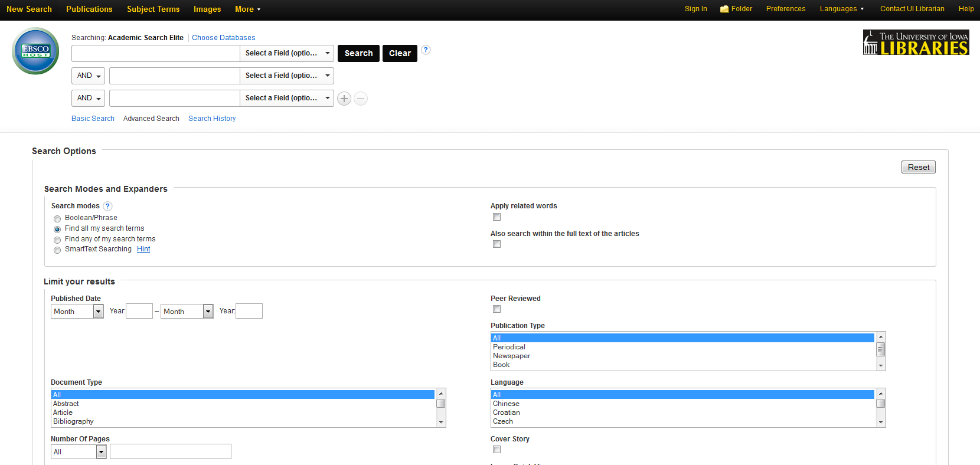Click the Choose Databases link
The image size is (980, 465).
point(223,38)
